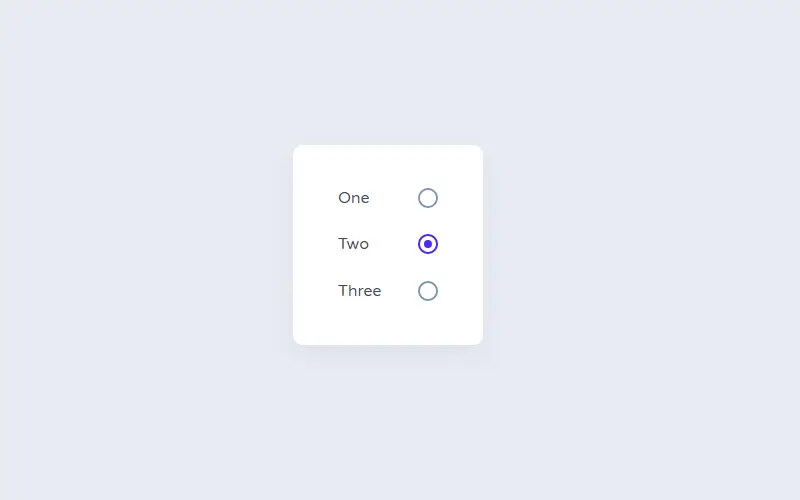Switch the selection to the One option
This screenshot has height=500, width=800.
[x=428, y=198]
